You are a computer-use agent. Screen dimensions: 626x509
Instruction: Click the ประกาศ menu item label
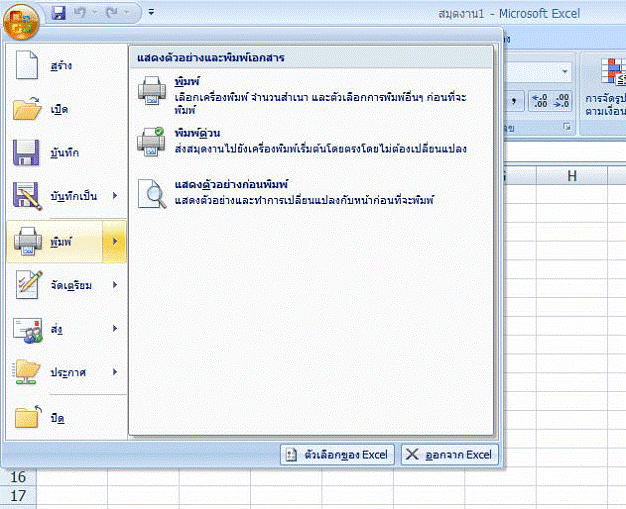(68, 372)
